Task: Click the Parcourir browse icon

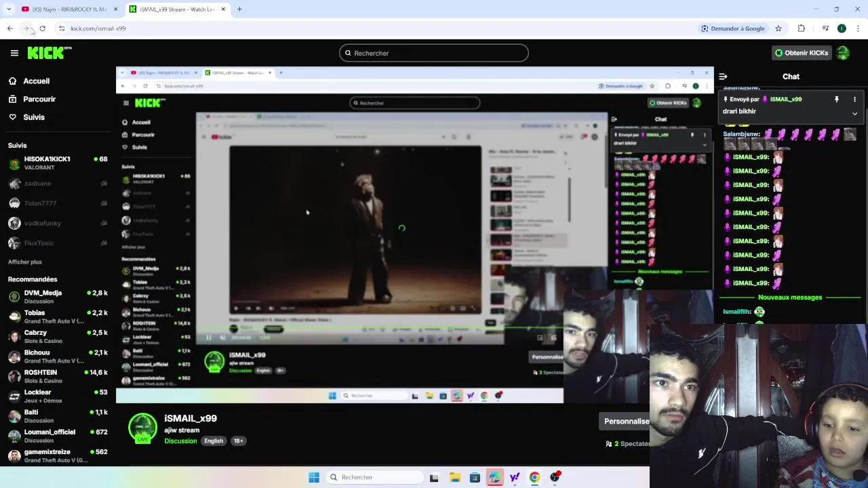Action: coord(13,99)
